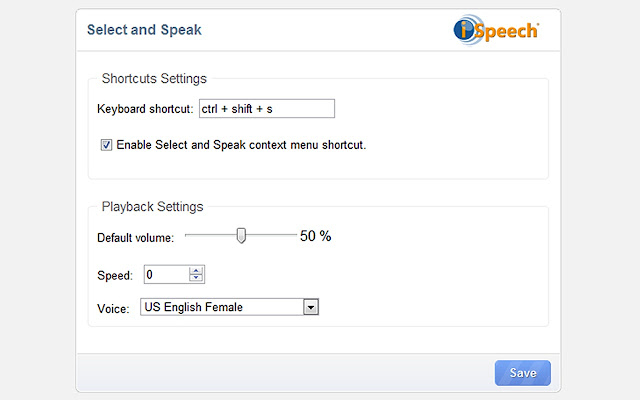Click the default volume slider handle
Screen dimensions: 640x400
point(241,236)
